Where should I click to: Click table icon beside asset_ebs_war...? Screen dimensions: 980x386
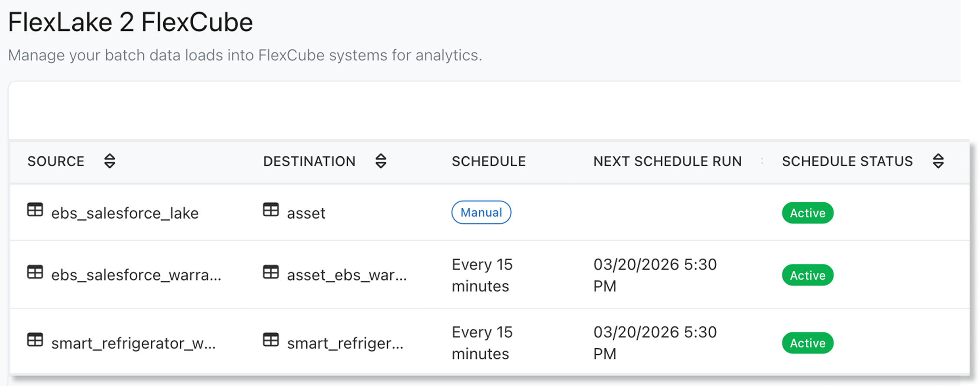tap(271, 272)
